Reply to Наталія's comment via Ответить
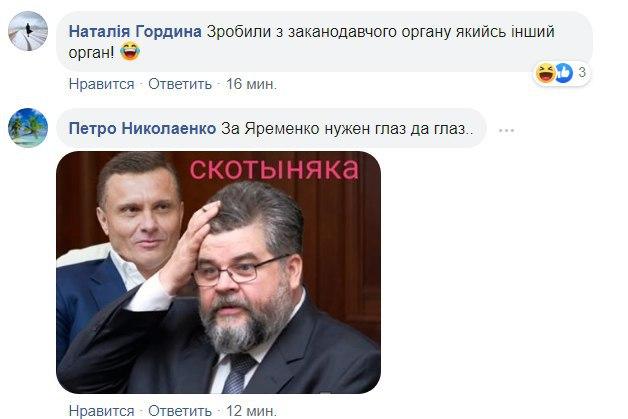628x419 pixels. [x=180, y=84]
